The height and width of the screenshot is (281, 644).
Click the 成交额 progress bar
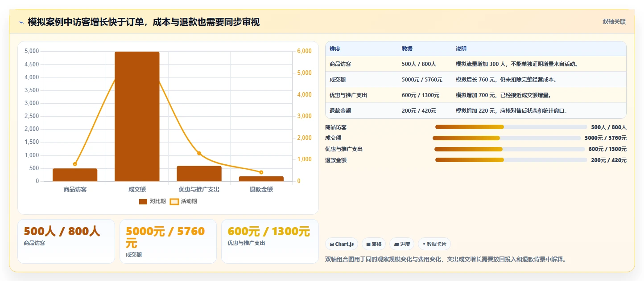(507, 138)
